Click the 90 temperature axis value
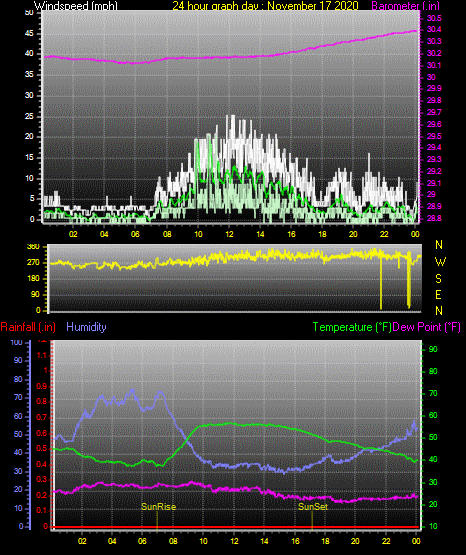This screenshot has height=555, width=466. [433, 349]
